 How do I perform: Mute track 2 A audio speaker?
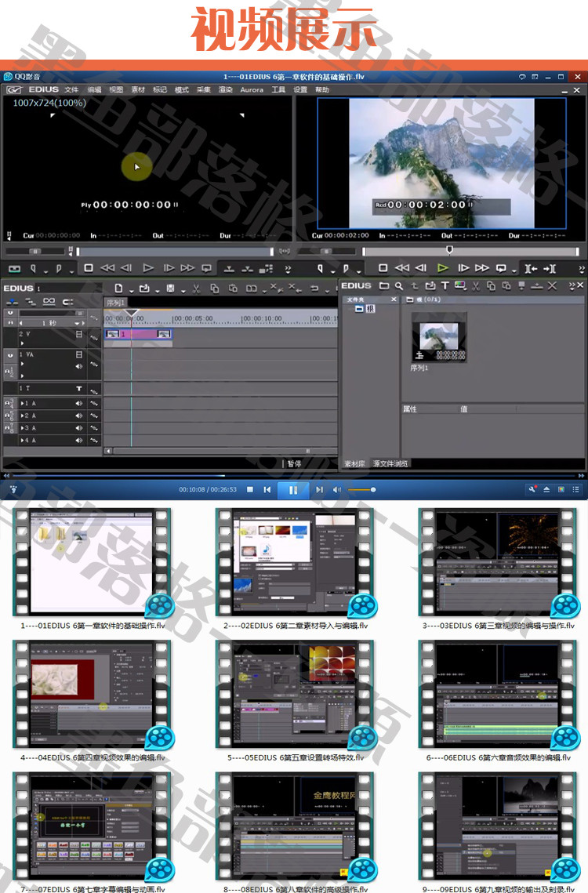pyautogui.click(x=79, y=416)
